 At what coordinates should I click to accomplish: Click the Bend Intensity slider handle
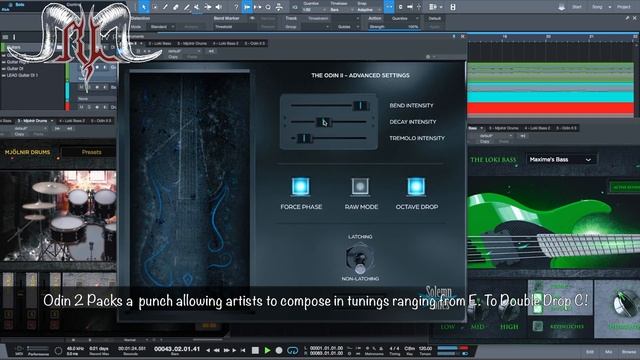tap(360, 105)
